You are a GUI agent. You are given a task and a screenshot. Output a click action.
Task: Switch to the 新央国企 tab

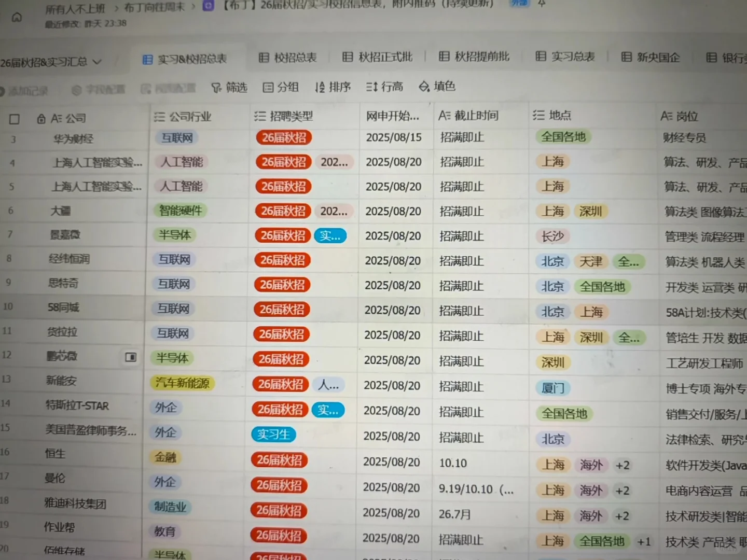(x=651, y=57)
